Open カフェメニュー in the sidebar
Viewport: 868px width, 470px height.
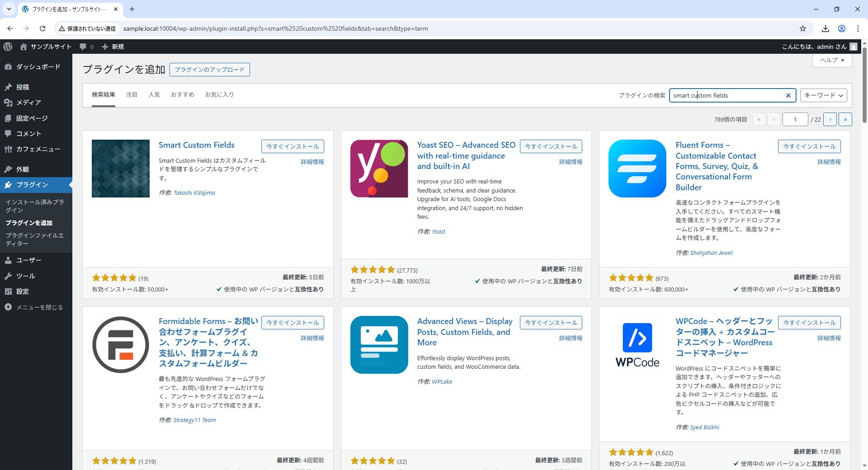[x=36, y=149]
